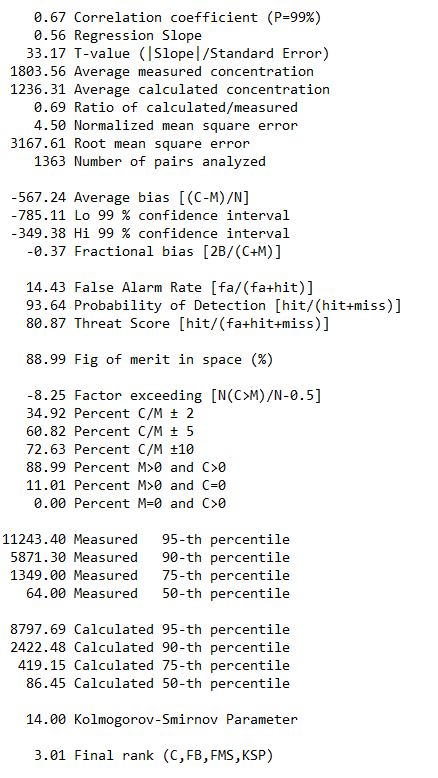Select the Regression Slope value 0.56
Viewport: 438px width, 778px height.
(50, 36)
